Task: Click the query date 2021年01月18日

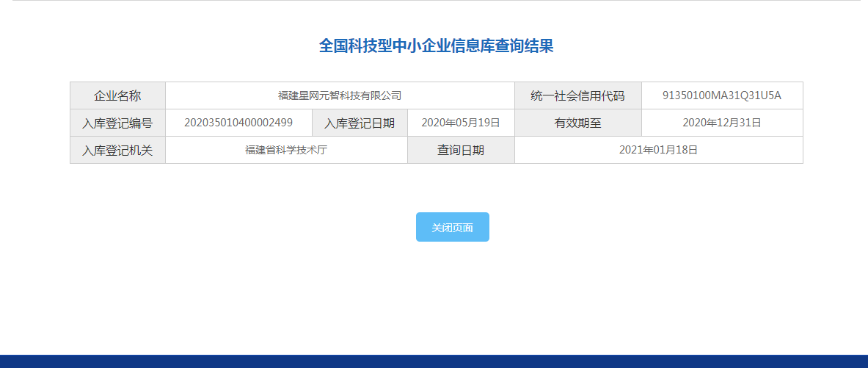Action: (x=658, y=150)
